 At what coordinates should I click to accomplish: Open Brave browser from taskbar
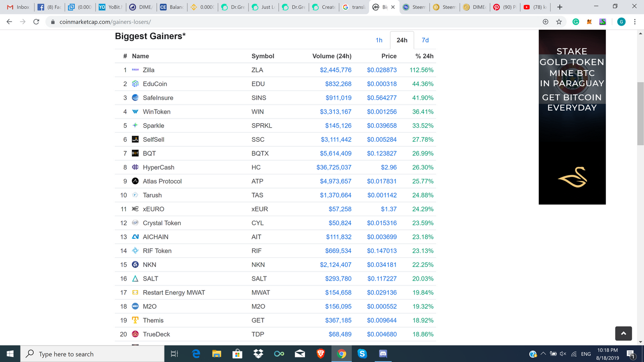[320, 354]
